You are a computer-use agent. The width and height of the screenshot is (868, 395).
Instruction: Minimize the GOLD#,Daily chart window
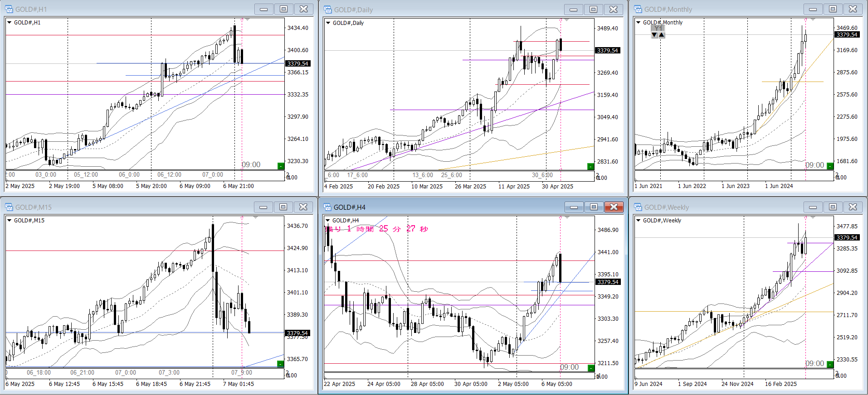[x=574, y=10]
